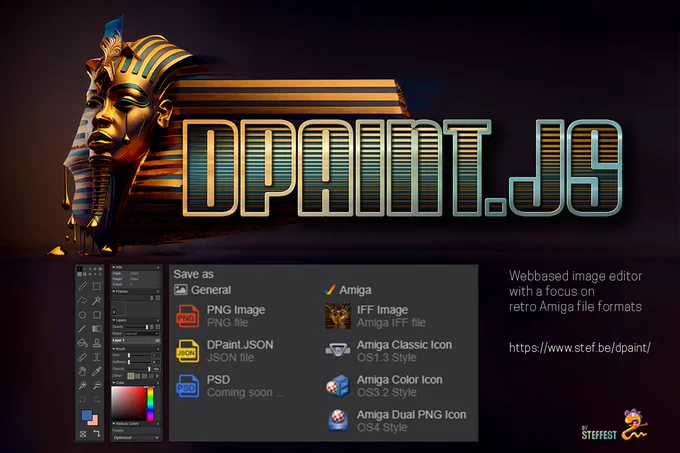Select the rectangular selection tool
Screen dimensions: 680x453
pyautogui.click(x=97, y=286)
